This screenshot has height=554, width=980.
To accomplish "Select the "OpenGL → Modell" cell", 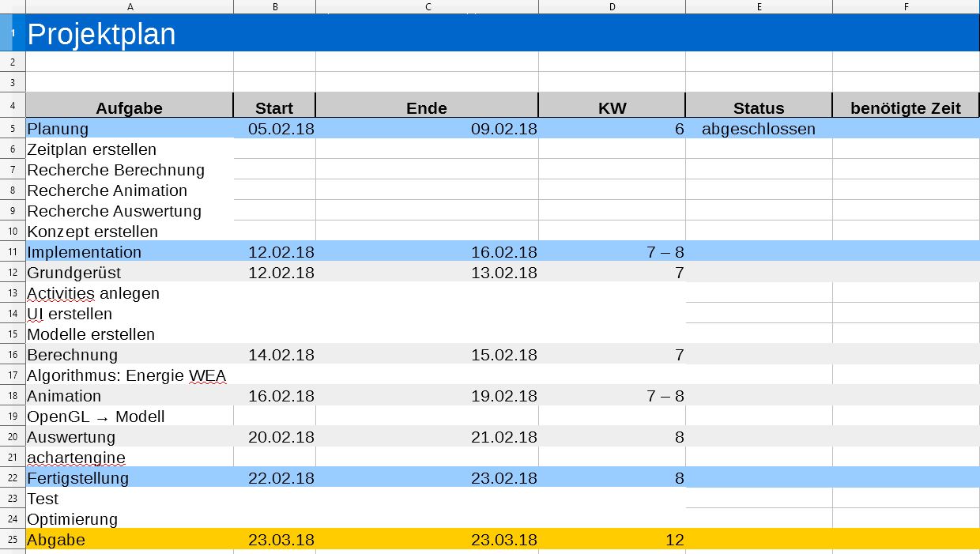I will click(x=96, y=416).
